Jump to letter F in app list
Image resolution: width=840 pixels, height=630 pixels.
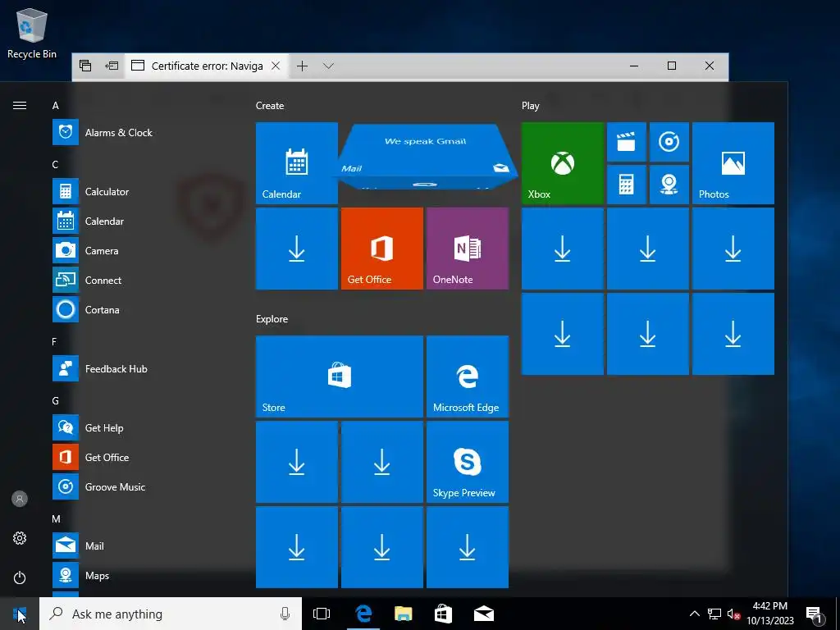click(x=54, y=341)
